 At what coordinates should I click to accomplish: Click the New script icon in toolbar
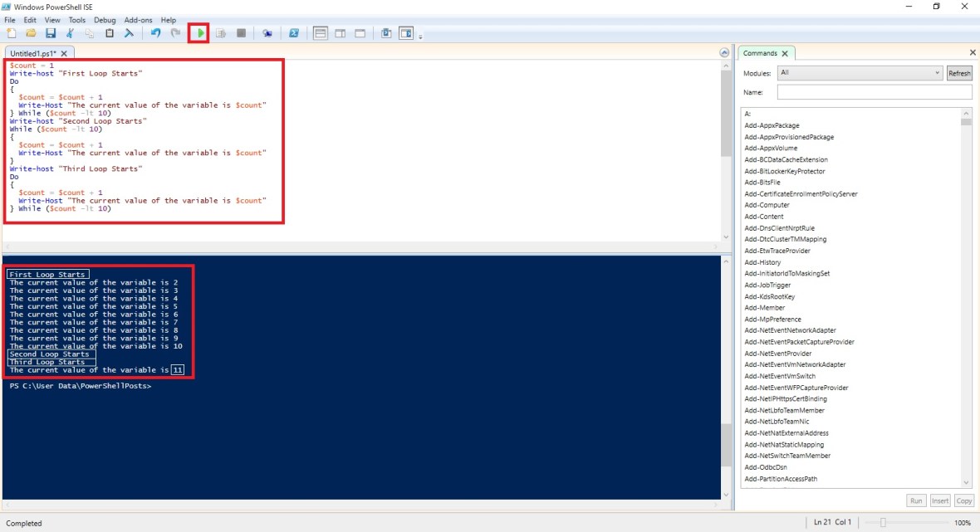[12, 33]
